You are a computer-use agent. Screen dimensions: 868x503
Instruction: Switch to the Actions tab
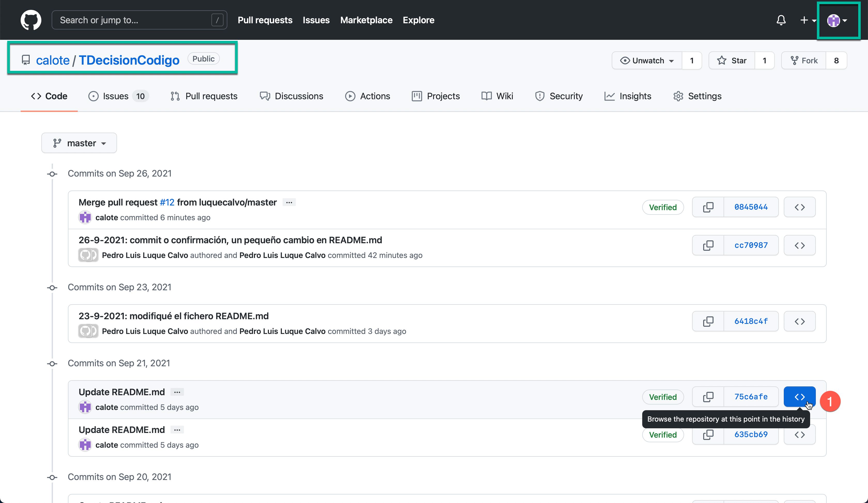click(x=368, y=96)
